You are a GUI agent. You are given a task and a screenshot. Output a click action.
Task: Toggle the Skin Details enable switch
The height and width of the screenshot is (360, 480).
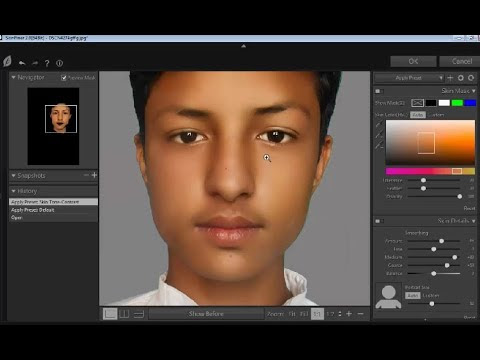click(x=379, y=221)
